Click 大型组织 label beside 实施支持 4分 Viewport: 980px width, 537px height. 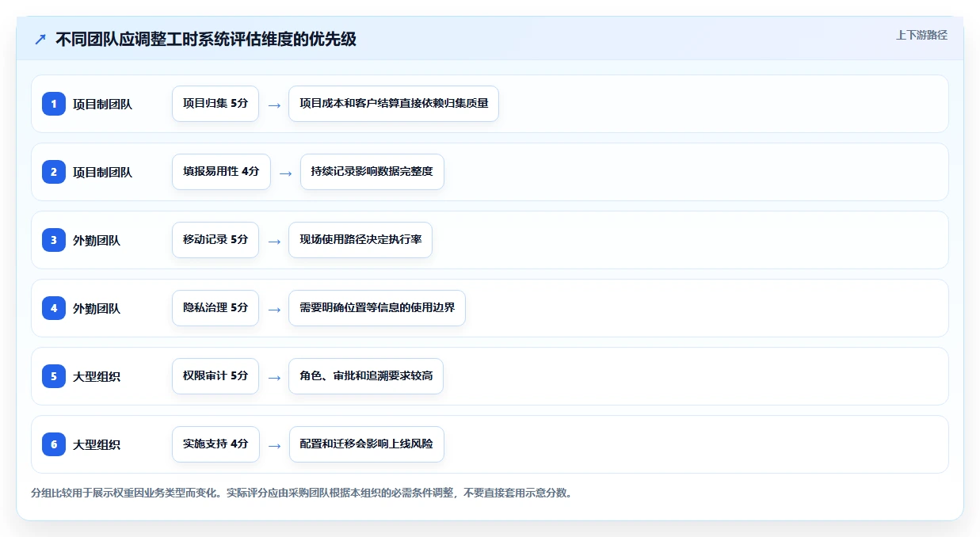click(x=97, y=444)
